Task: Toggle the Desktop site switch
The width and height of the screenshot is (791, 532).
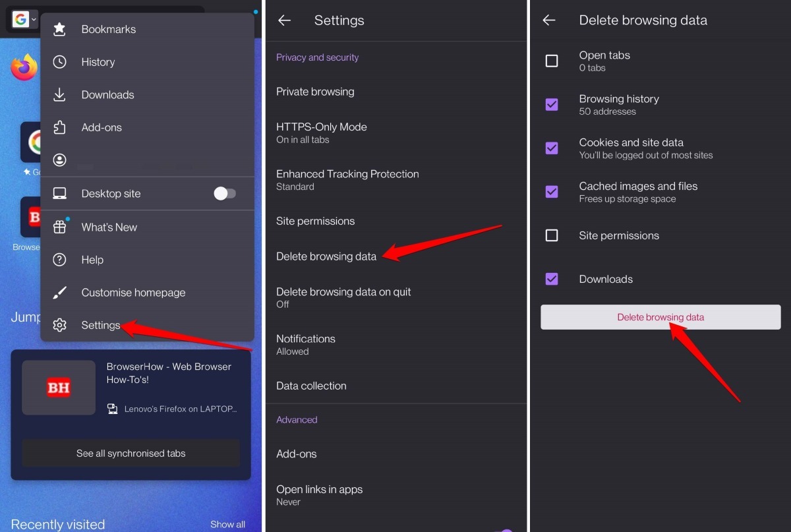Action: point(225,193)
